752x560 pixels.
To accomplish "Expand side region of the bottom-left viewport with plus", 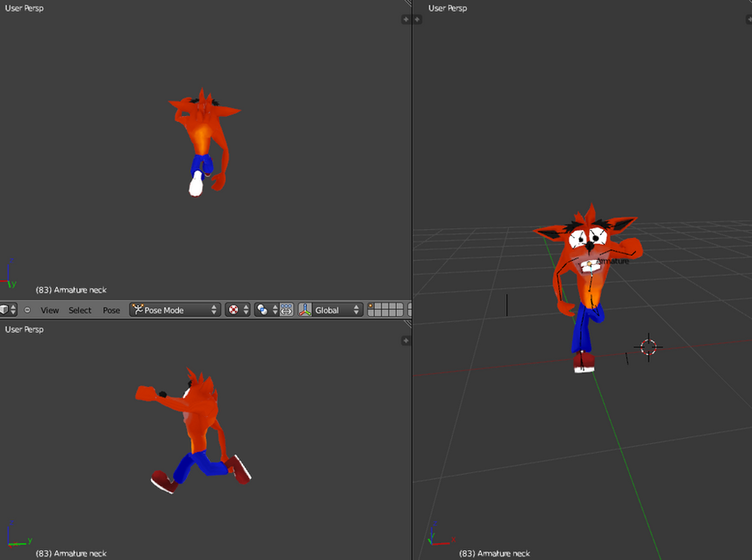I will pyautogui.click(x=406, y=341).
